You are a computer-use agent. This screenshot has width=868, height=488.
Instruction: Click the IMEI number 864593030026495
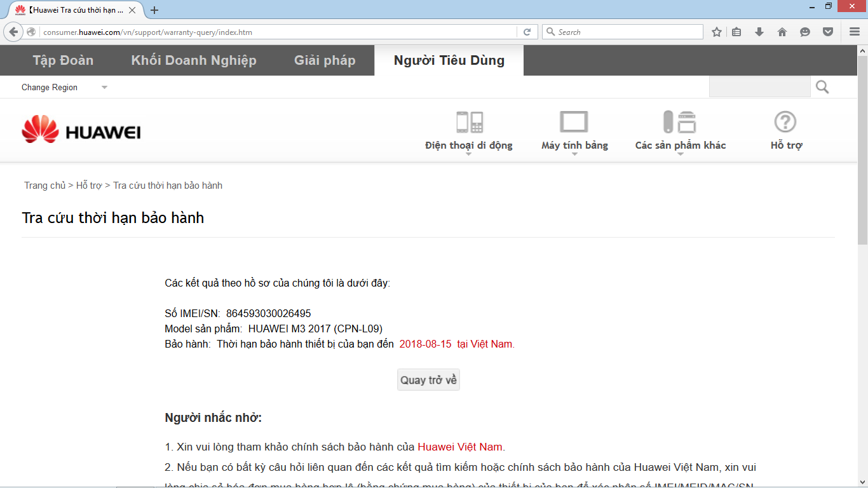point(269,314)
